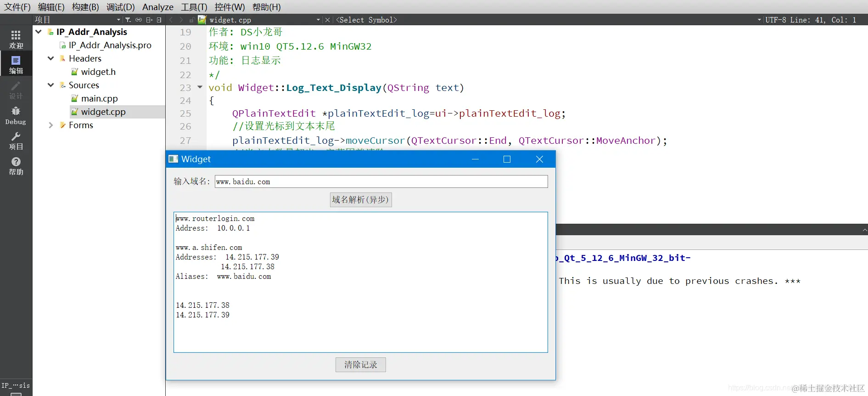Viewport: 868px width, 396px height.
Task: Open the widget.cpp open-documents dropdown
Action: [x=318, y=20]
